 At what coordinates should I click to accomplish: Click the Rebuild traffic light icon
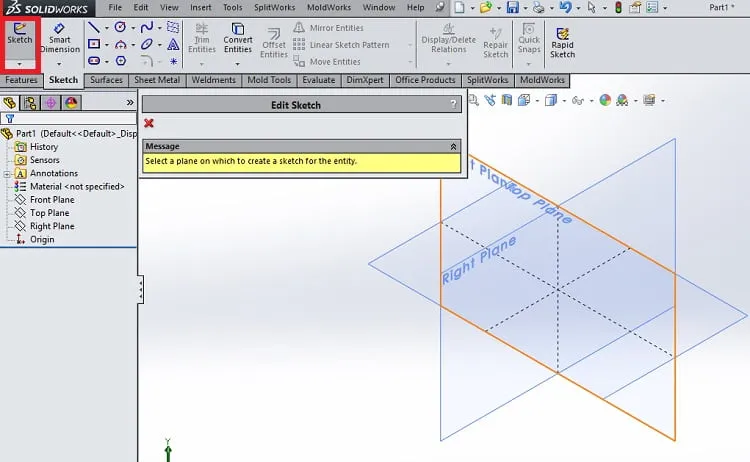[618, 7]
